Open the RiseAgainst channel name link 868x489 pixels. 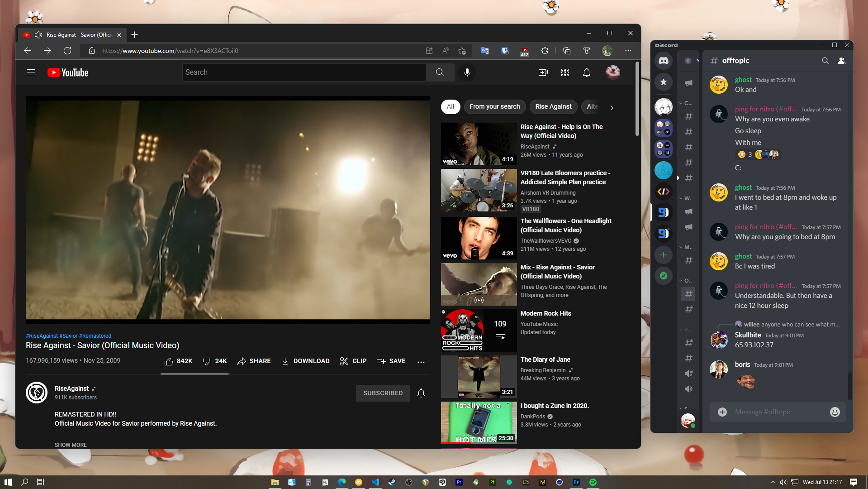click(71, 388)
